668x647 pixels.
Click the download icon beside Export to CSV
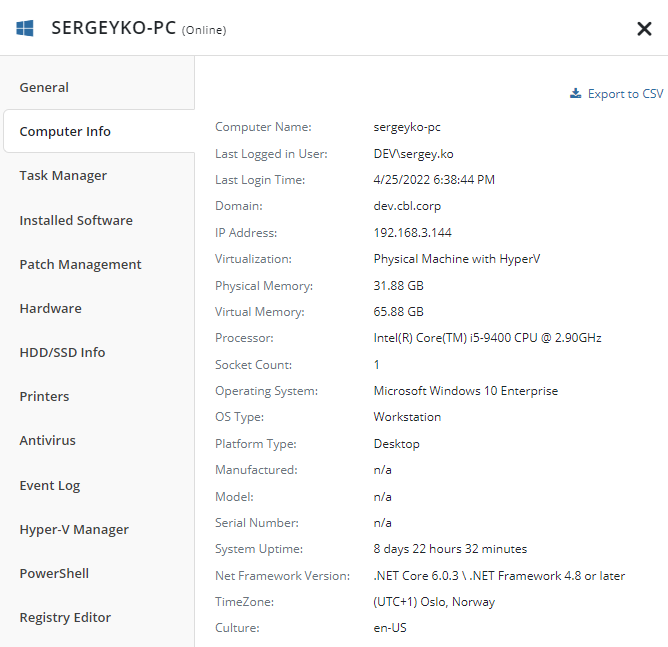pos(576,93)
